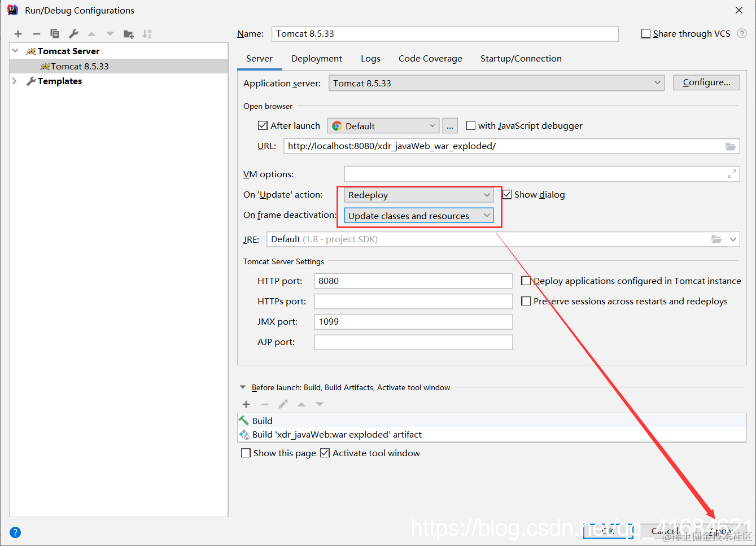Add a Before launch task
This screenshot has height=546, width=756.
click(246, 404)
